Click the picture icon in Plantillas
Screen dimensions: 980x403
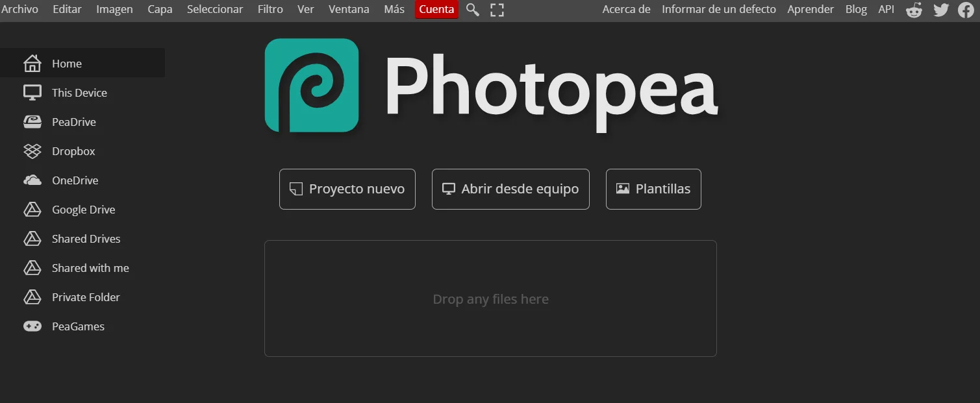tap(623, 189)
